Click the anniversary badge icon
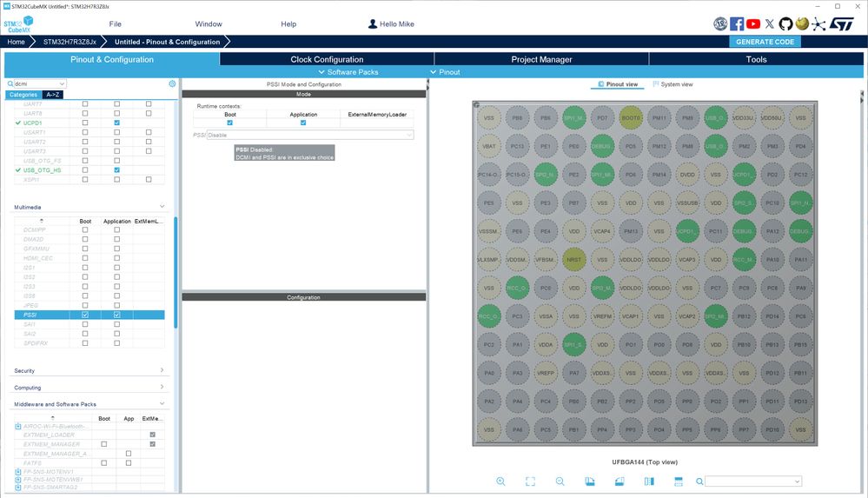868x498 pixels. [x=720, y=23]
